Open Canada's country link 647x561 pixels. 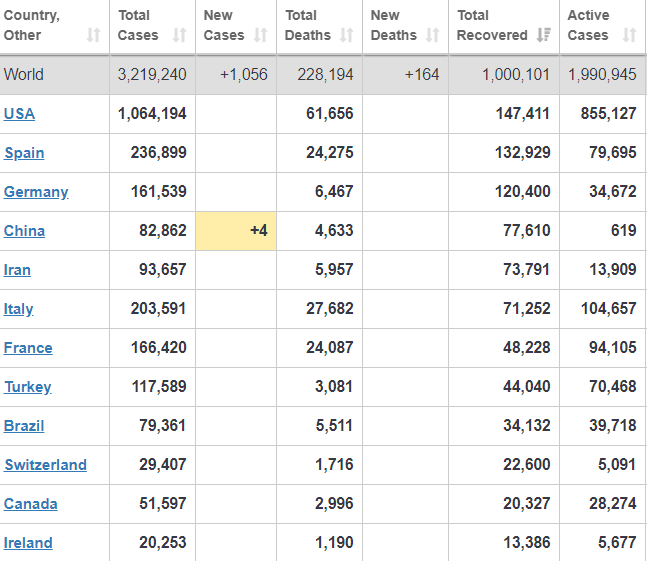[30, 504]
